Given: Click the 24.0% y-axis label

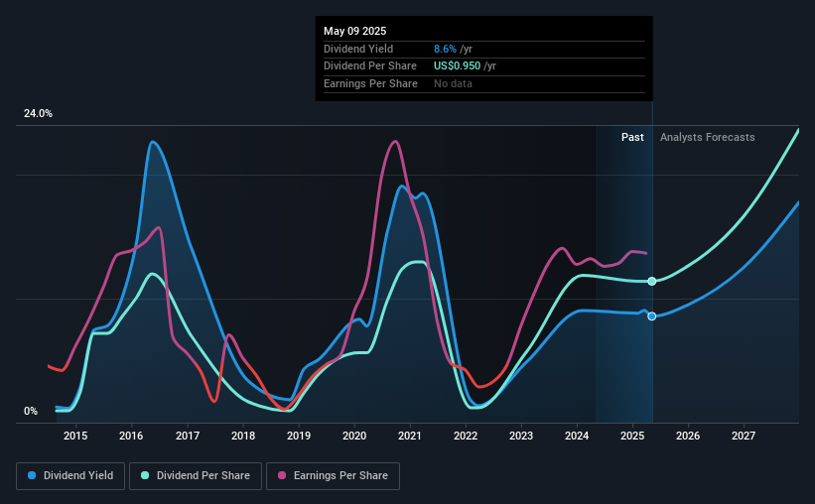Looking at the screenshot, I should pos(38,114).
